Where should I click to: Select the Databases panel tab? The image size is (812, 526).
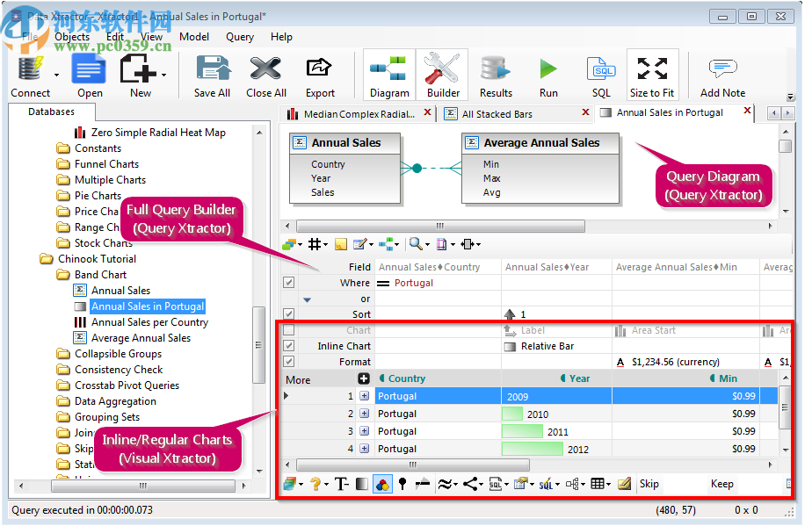[51, 112]
